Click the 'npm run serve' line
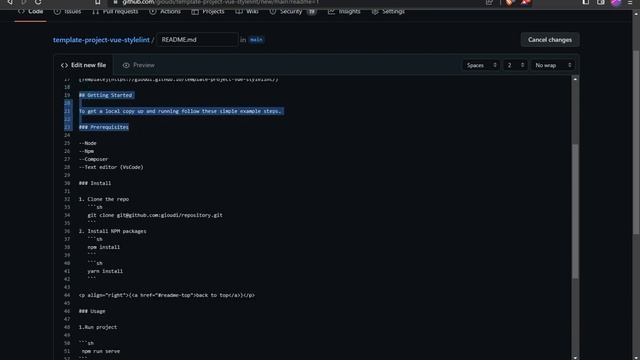Viewport: 640px width, 360px height. pos(100,351)
